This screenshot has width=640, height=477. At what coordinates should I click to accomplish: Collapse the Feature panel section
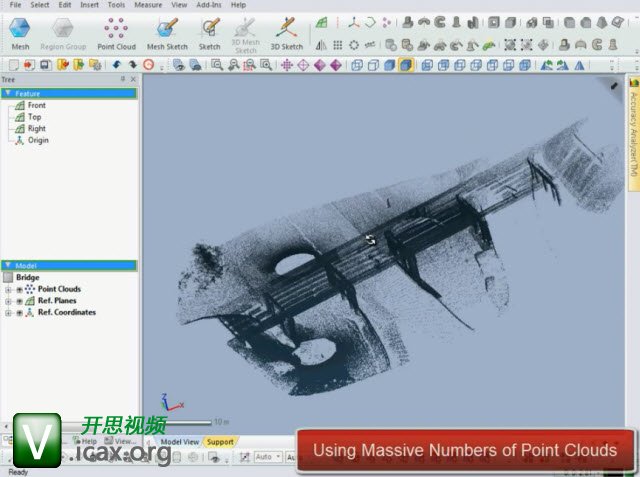[x=8, y=93]
